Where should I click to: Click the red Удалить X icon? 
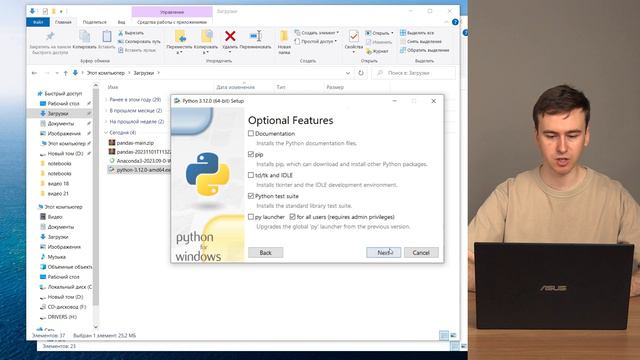coord(230,36)
